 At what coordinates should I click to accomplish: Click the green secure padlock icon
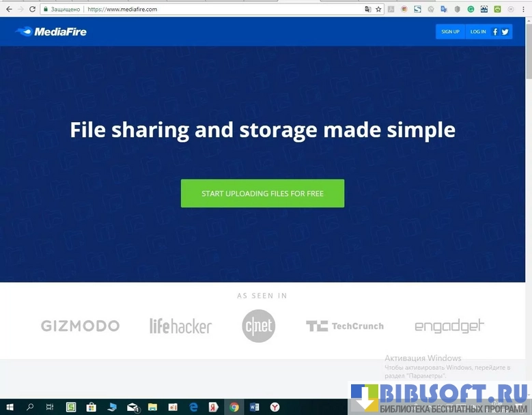46,10
